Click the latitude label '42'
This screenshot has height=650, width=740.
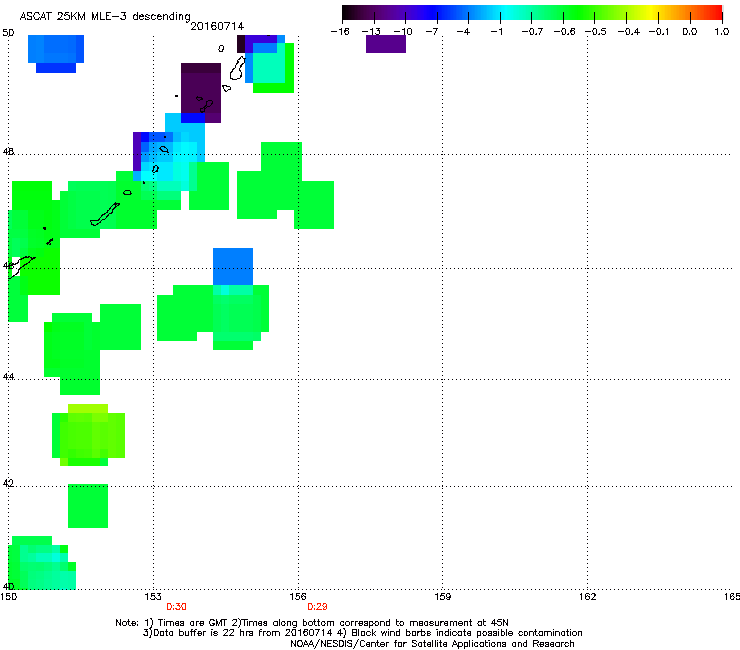coord(8,483)
